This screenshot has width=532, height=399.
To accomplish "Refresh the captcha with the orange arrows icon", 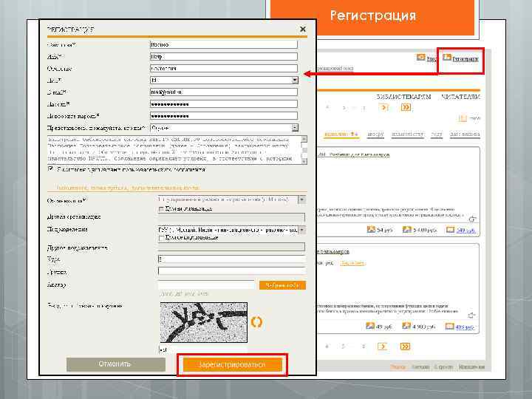I will (256, 321).
